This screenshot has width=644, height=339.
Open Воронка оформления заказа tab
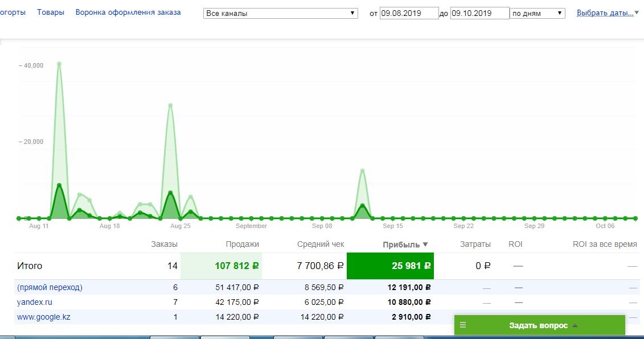tap(128, 13)
